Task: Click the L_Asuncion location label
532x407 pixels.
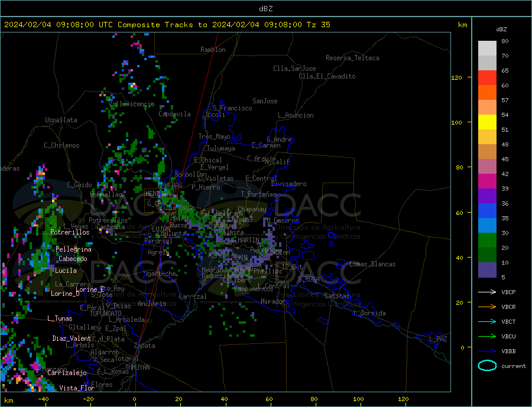Action: click(296, 115)
